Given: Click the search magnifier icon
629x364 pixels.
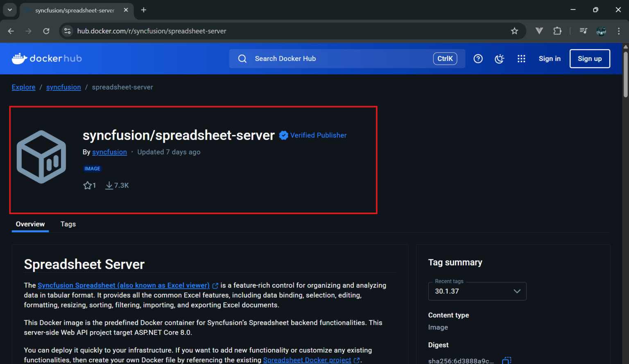Looking at the screenshot, I should [x=242, y=58].
